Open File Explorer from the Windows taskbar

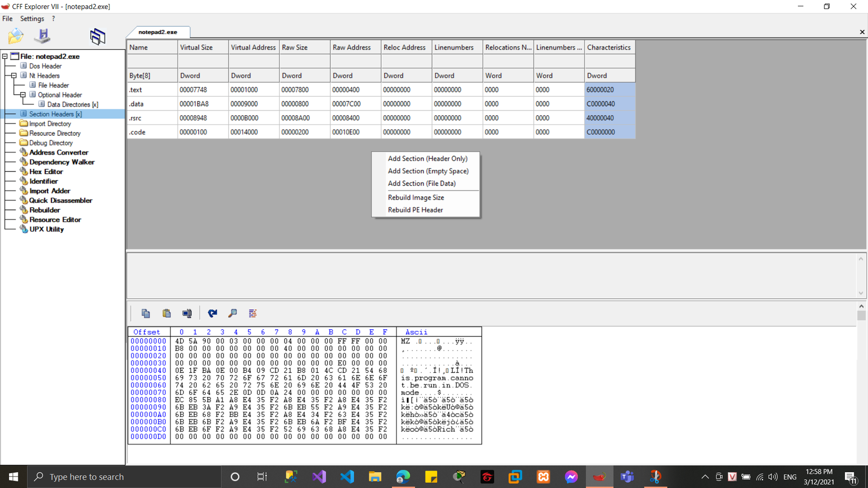[375, 477]
